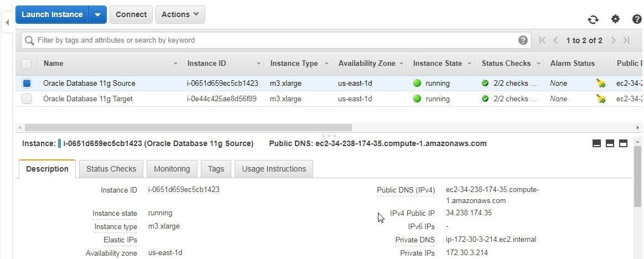644x259 pixels.
Task: Sort by the Instance Type column arrow
Action: click(x=326, y=64)
